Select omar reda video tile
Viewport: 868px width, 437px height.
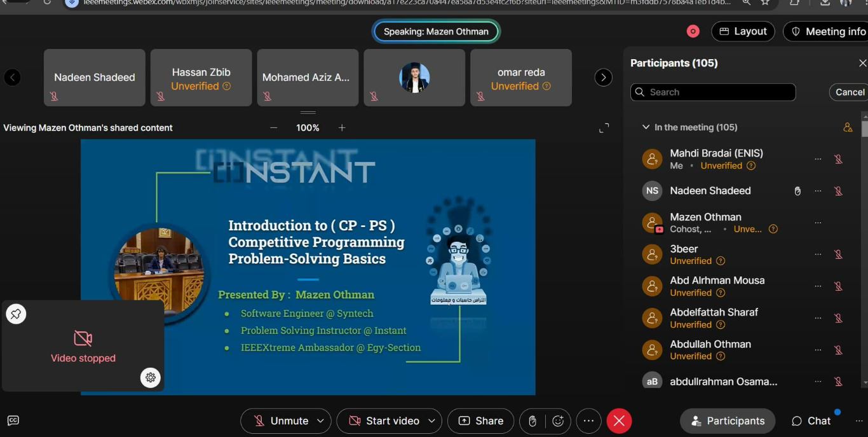click(521, 78)
